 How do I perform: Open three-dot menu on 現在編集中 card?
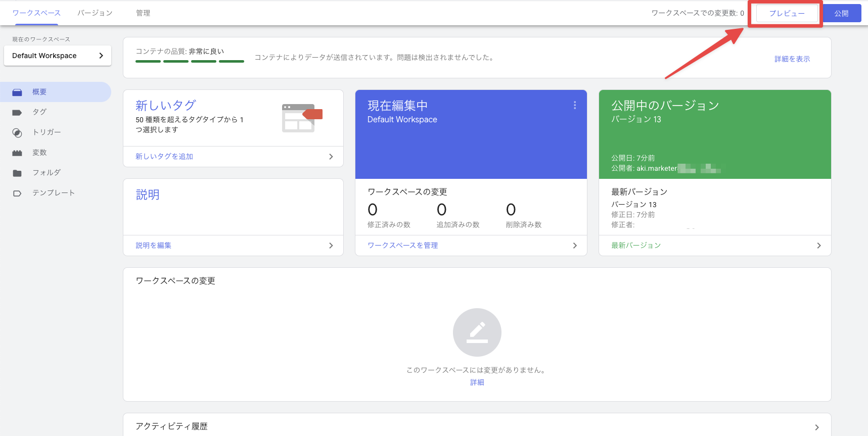574,105
